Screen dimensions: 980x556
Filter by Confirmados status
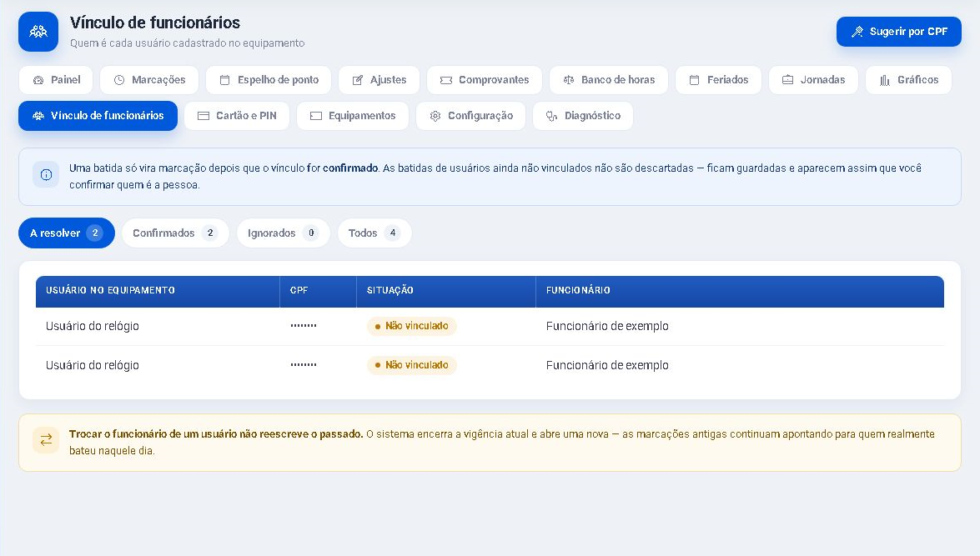coord(175,233)
